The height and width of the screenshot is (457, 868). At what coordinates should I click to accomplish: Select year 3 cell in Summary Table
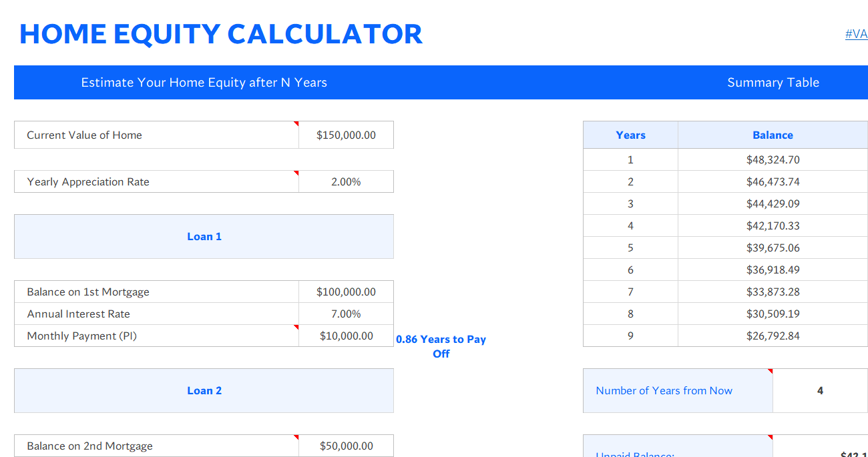click(630, 203)
